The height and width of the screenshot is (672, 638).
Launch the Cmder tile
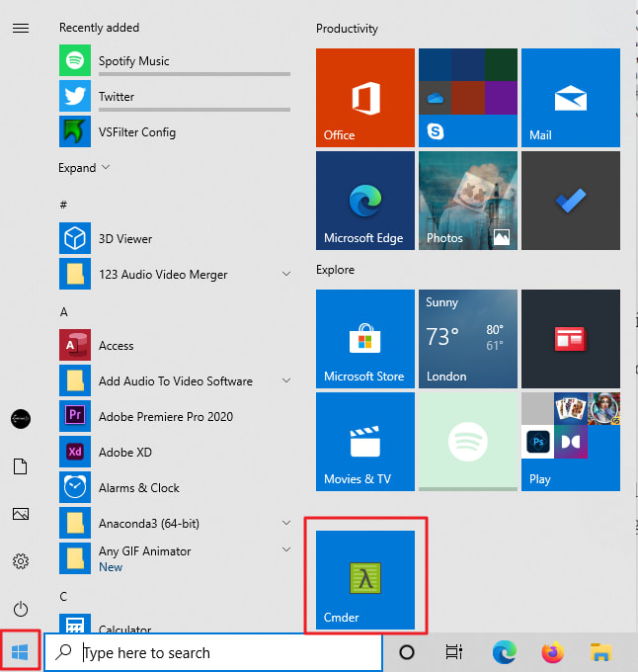pos(365,580)
